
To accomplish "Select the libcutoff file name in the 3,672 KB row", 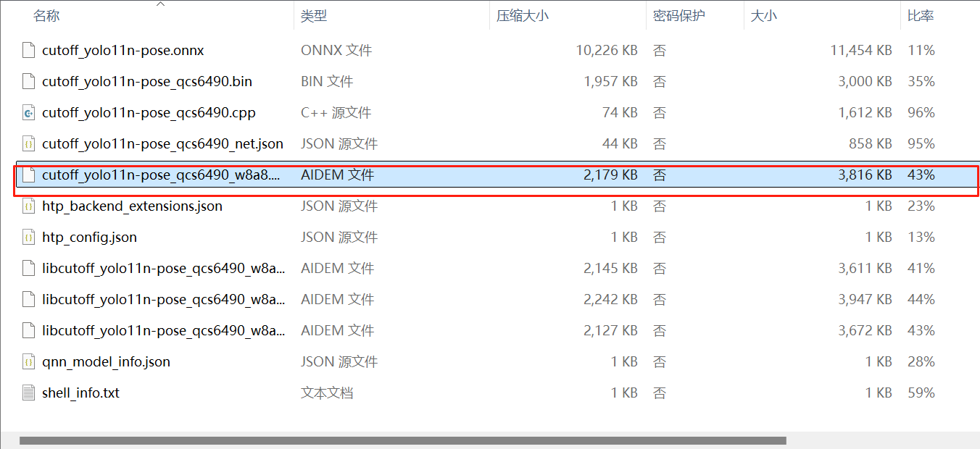I will pyautogui.click(x=163, y=331).
